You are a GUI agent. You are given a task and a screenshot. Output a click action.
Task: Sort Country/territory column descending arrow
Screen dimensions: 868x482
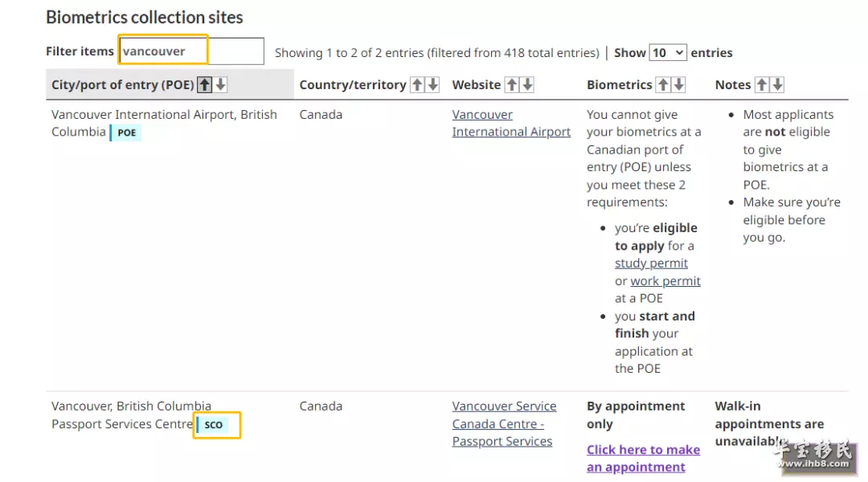(433, 84)
